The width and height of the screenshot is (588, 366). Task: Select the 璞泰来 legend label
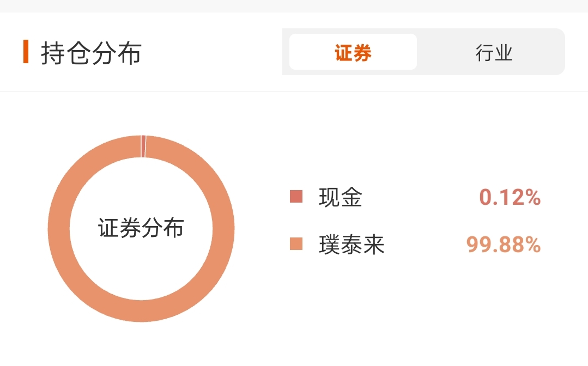tap(351, 244)
